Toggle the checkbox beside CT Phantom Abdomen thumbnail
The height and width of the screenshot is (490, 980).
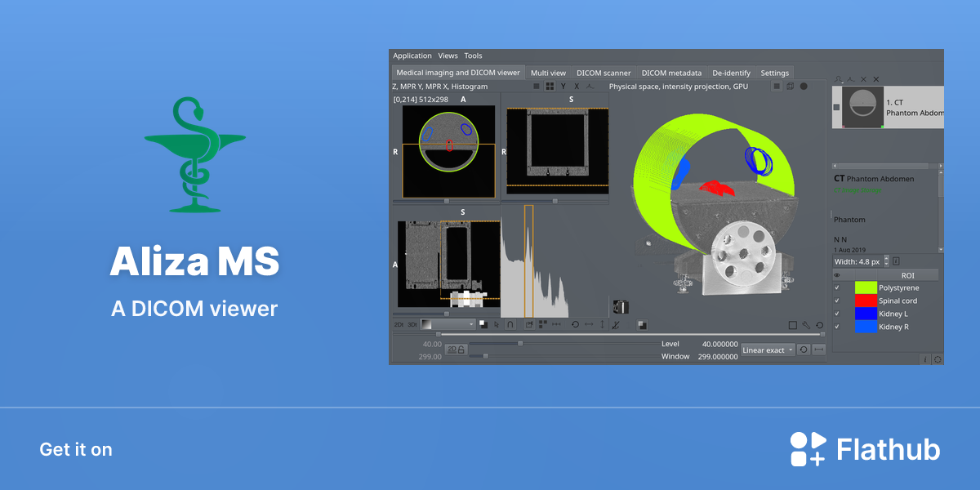tap(836, 107)
